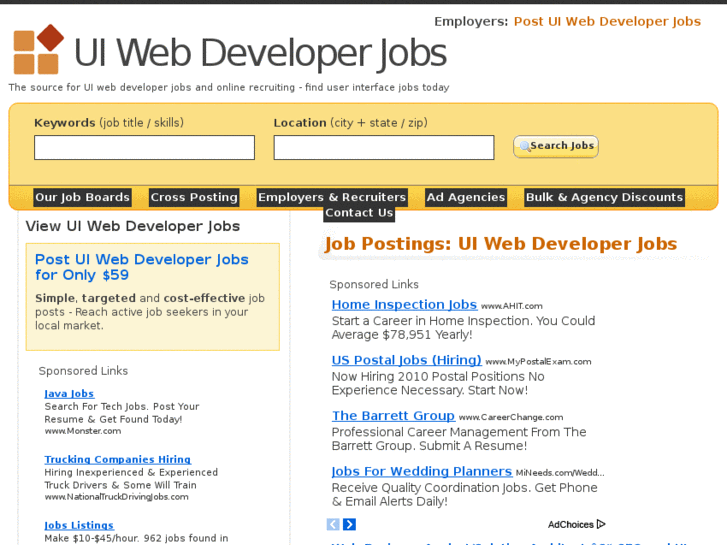Screen dimensions: 727x545
Task: Click the www.AHIT.com ad URL
Action: click(512, 306)
